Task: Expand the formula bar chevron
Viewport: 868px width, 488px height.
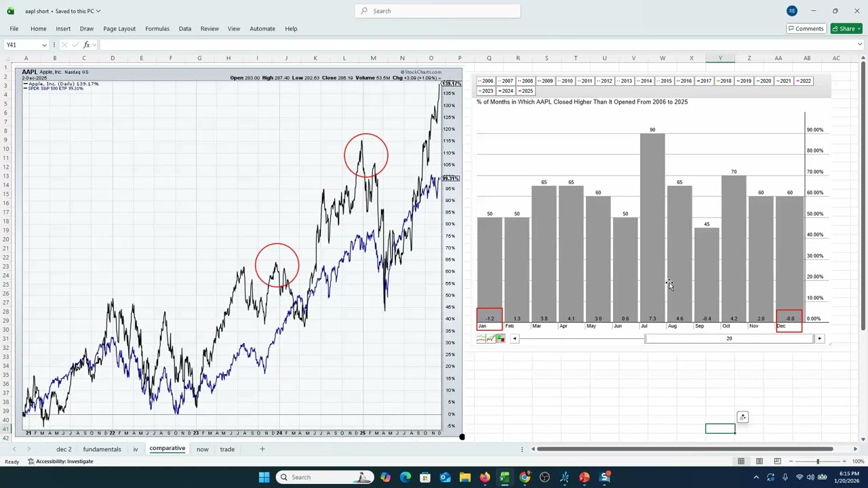Action: [x=860, y=45]
